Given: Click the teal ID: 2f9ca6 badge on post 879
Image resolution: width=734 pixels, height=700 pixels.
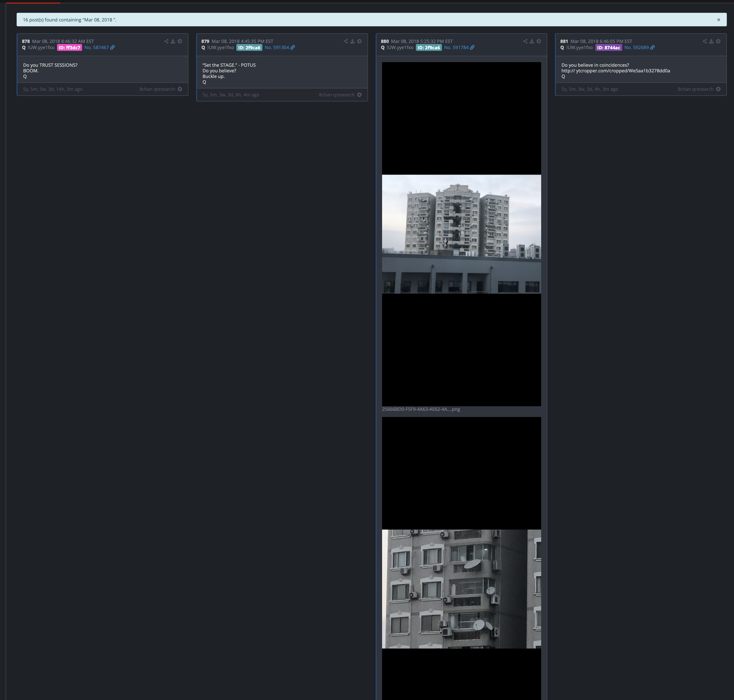Looking at the screenshot, I should pyautogui.click(x=249, y=48).
